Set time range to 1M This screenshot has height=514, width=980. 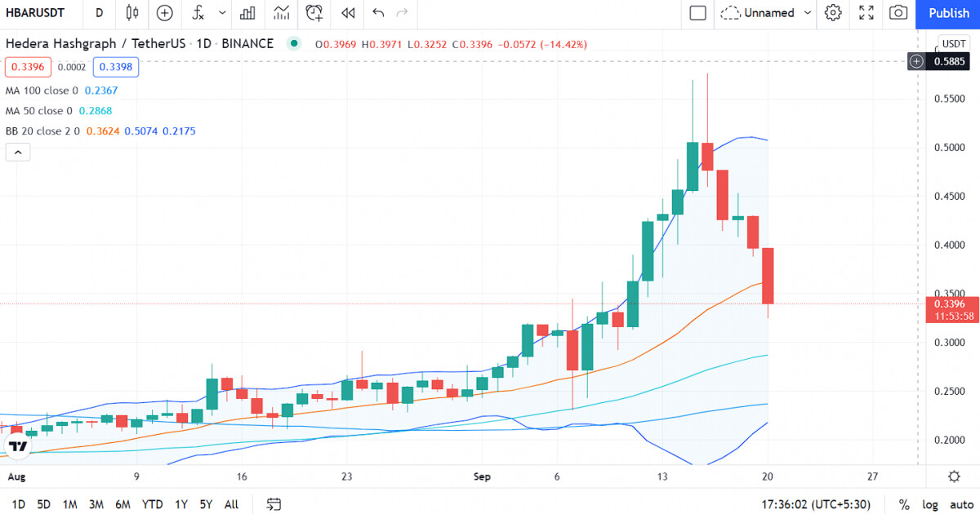tap(69, 504)
